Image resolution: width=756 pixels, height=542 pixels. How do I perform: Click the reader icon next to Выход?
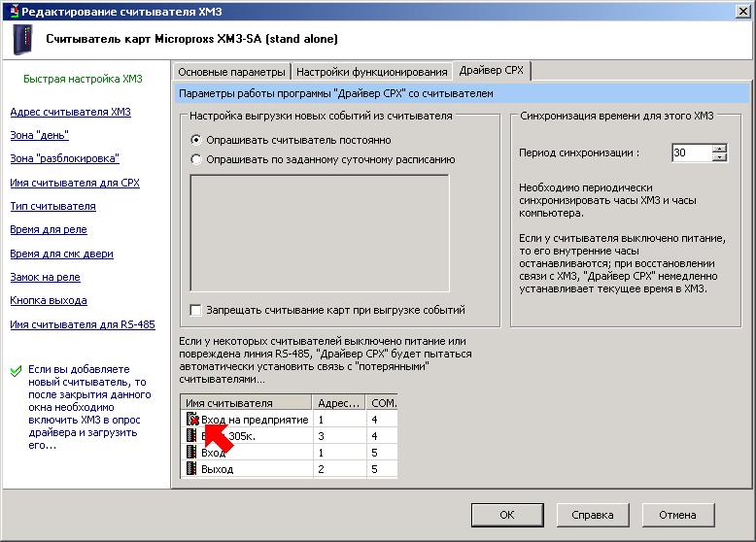[191, 469]
